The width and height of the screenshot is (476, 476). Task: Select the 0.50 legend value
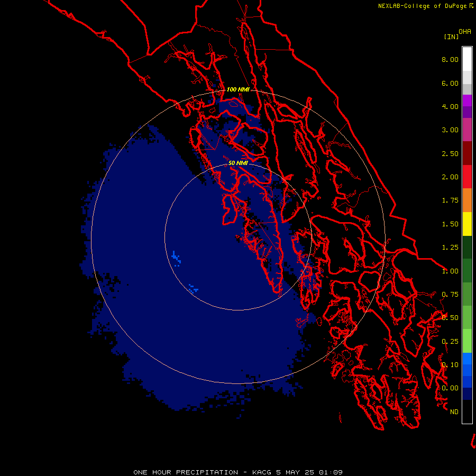click(450, 318)
